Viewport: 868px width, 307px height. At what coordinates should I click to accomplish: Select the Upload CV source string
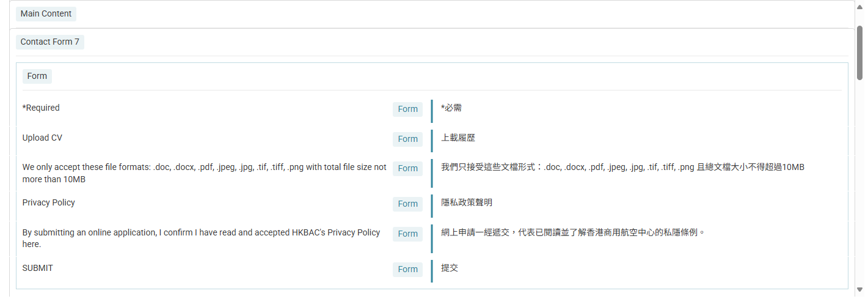pos(42,138)
